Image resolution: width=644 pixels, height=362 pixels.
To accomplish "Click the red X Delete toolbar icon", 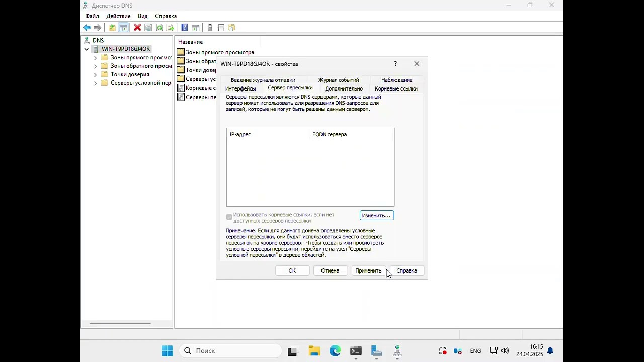I will pos(137,28).
